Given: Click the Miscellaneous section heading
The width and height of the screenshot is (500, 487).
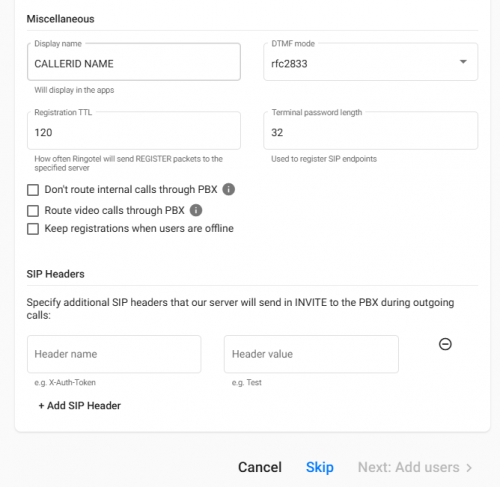Looking at the screenshot, I should click(x=60, y=19).
